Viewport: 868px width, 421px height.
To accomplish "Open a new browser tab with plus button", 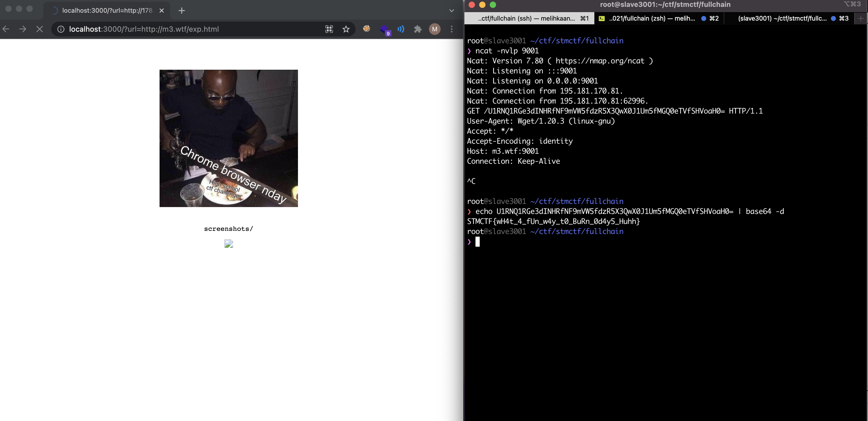I will click(182, 11).
